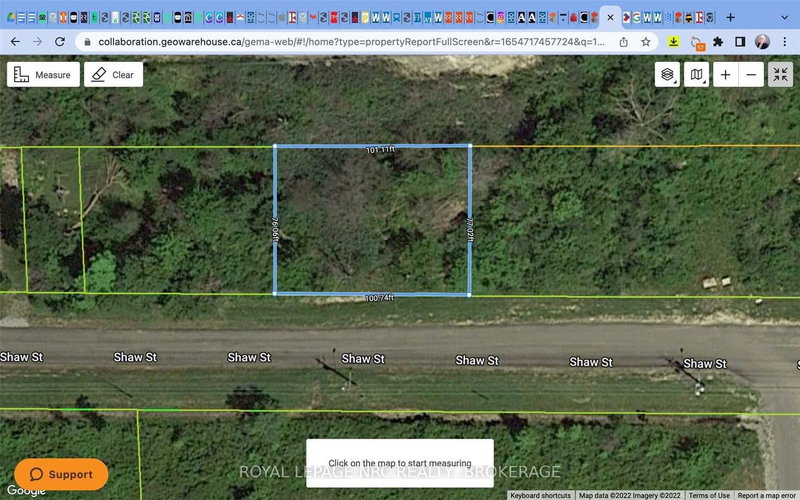800x500 pixels.
Task: Click Keyboard shortcuts at map bottom
Action: click(x=540, y=495)
